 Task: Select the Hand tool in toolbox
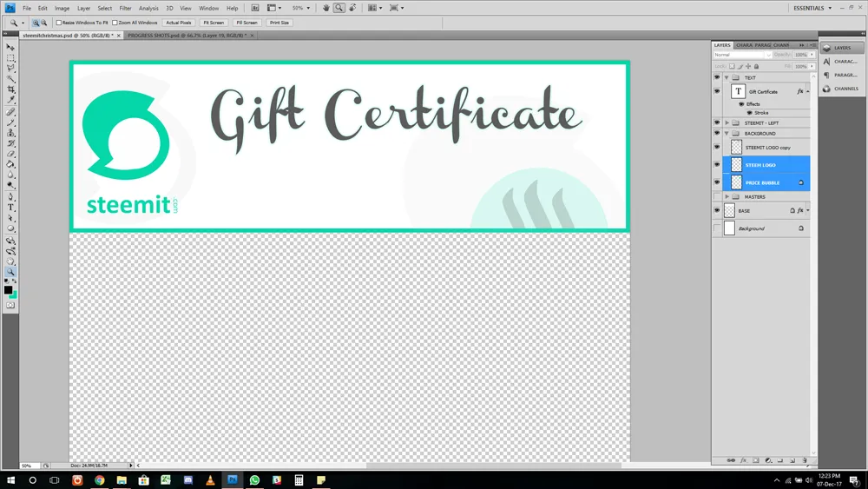point(10,261)
